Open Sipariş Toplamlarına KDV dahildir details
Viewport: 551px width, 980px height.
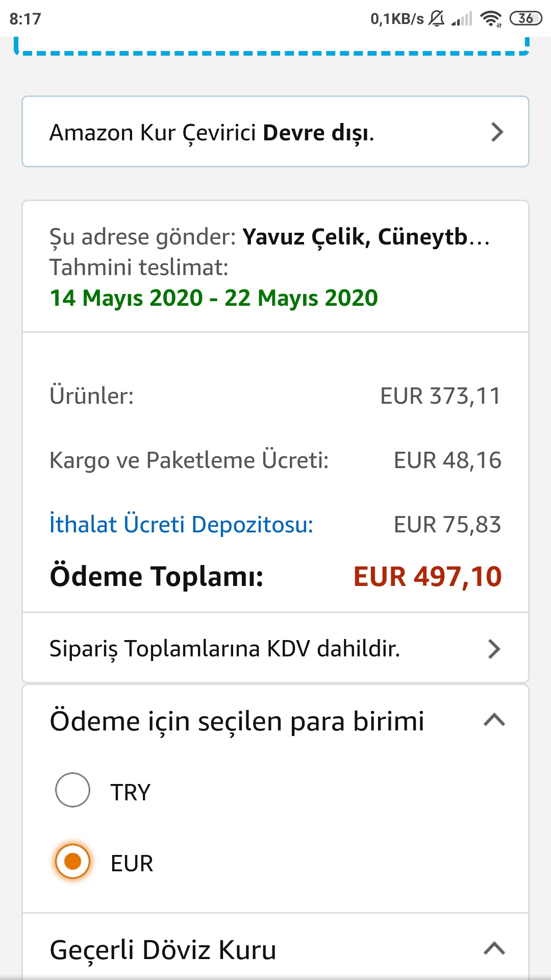275,648
